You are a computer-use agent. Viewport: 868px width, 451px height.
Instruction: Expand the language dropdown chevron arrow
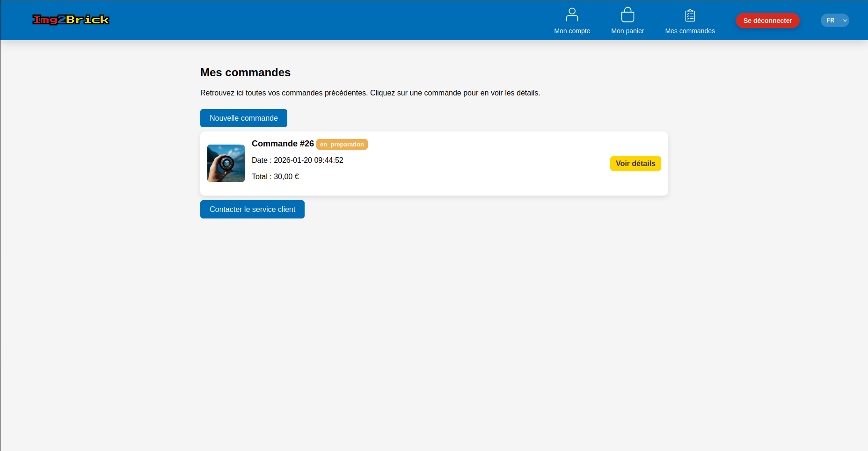pyautogui.click(x=845, y=21)
